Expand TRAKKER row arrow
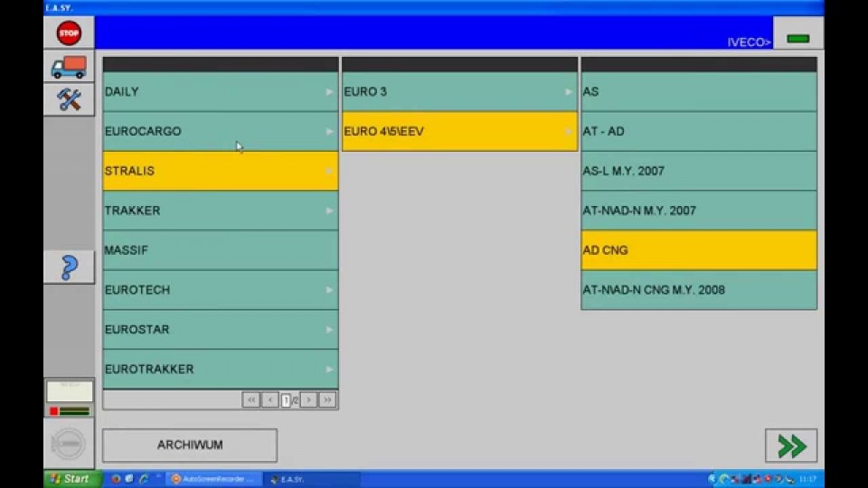The width and height of the screenshot is (868, 488). pos(329,211)
